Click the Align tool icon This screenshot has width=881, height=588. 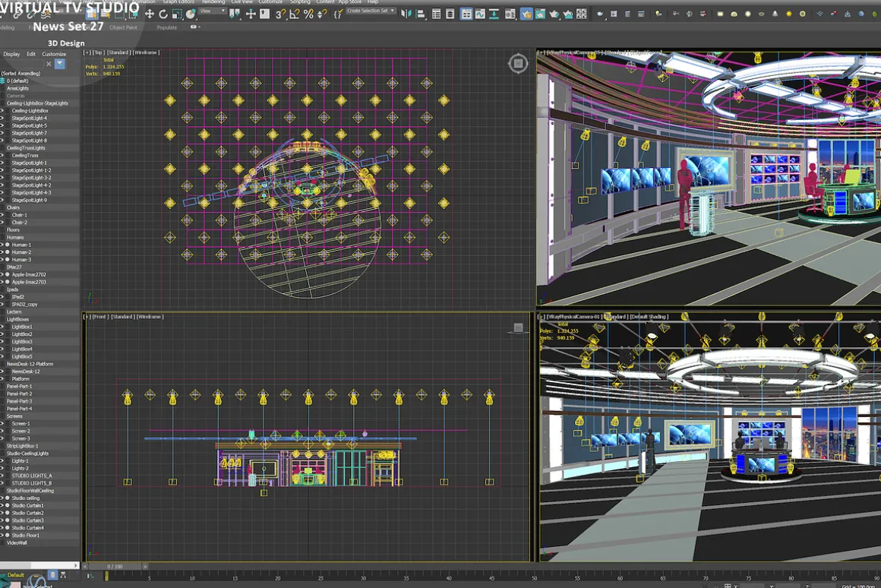click(420, 14)
